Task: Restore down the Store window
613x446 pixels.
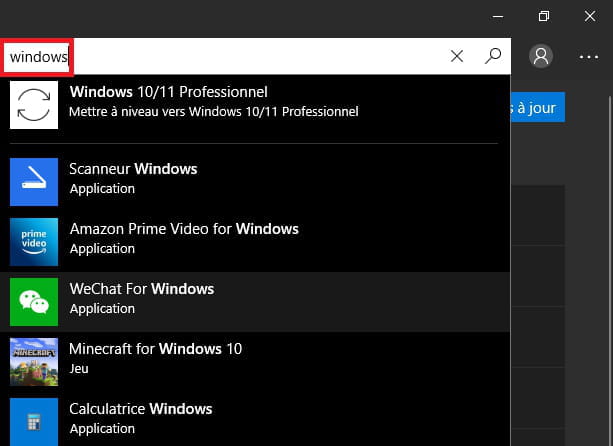Action: coord(544,16)
